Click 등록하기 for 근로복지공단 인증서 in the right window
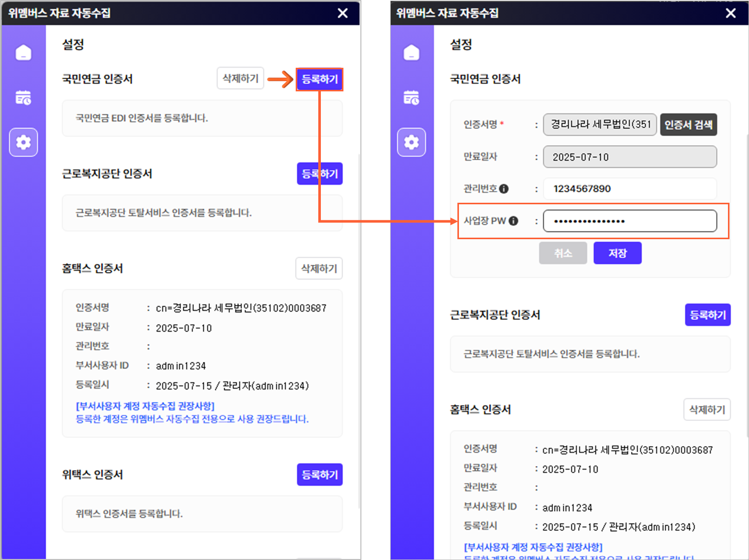Screen dimensions: 749x560 [x=708, y=315]
